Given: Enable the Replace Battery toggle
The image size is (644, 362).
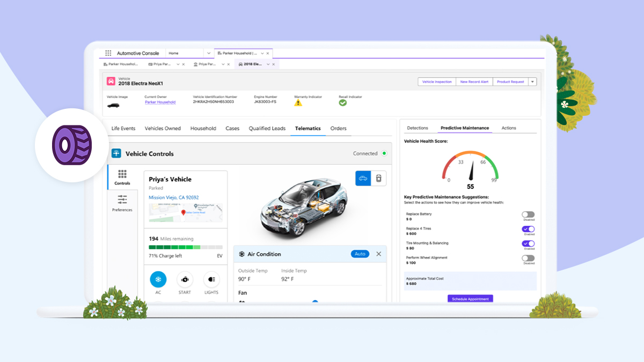Looking at the screenshot, I should pos(528,215).
